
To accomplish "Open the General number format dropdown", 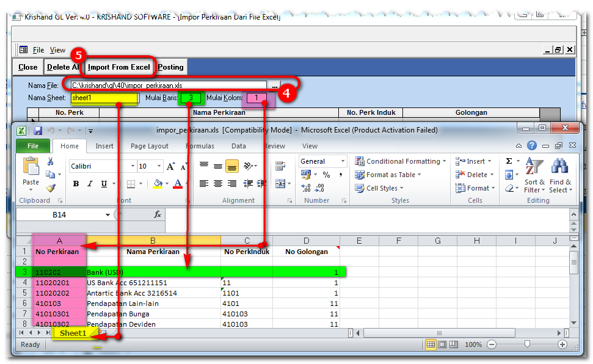I will click(x=343, y=162).
